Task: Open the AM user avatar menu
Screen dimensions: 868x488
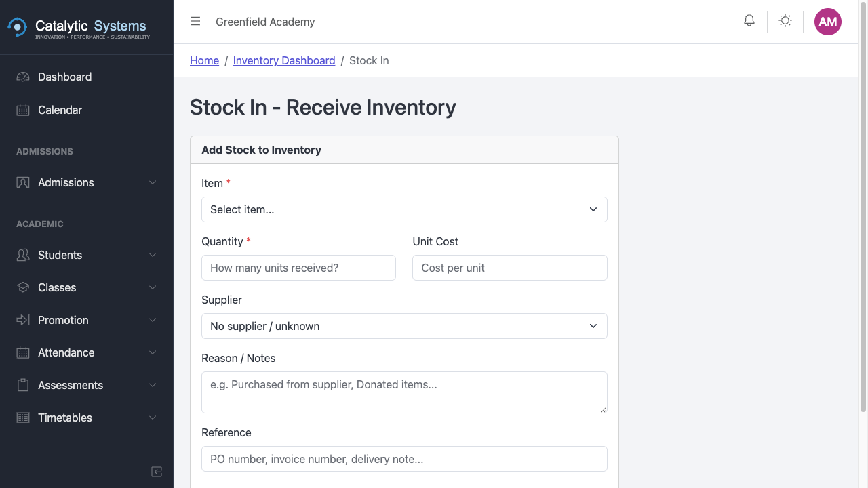Action: click(828, 22)
